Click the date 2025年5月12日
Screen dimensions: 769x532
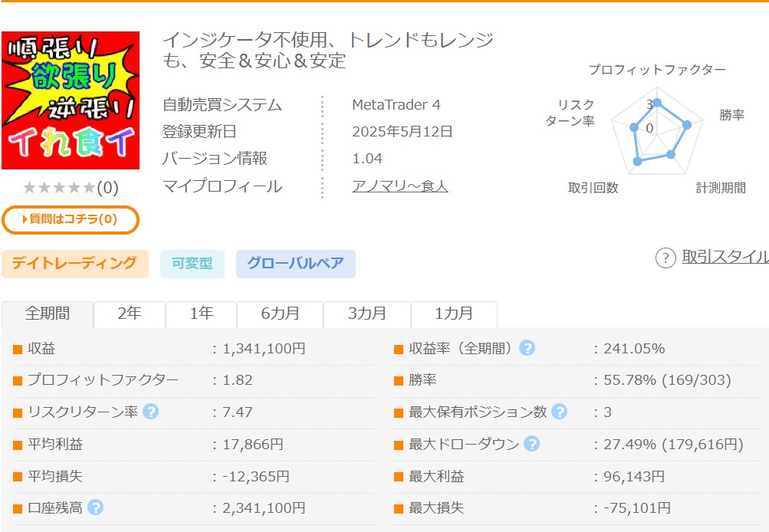(403, 131)
